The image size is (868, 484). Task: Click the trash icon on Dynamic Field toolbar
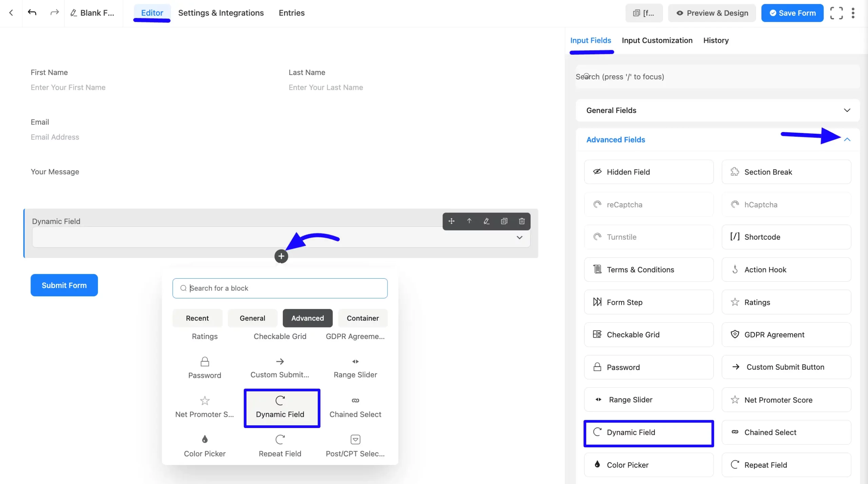(522, 221)
